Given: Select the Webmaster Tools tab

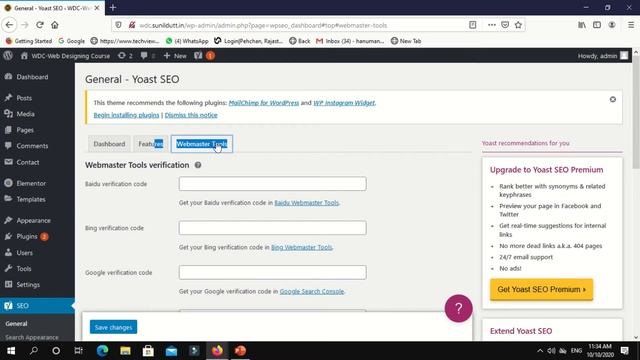Looking at the screenshot, I should [202, 144].
